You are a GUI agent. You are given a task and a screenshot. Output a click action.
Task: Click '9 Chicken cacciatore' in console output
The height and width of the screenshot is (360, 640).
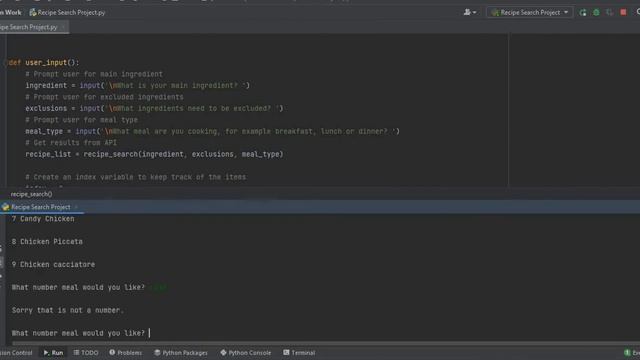tap(53, 264)
